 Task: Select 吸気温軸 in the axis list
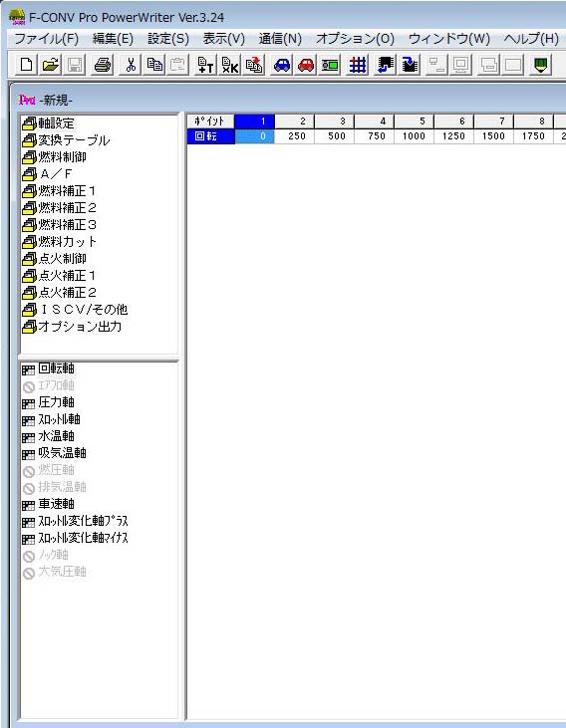coord(55,453)
